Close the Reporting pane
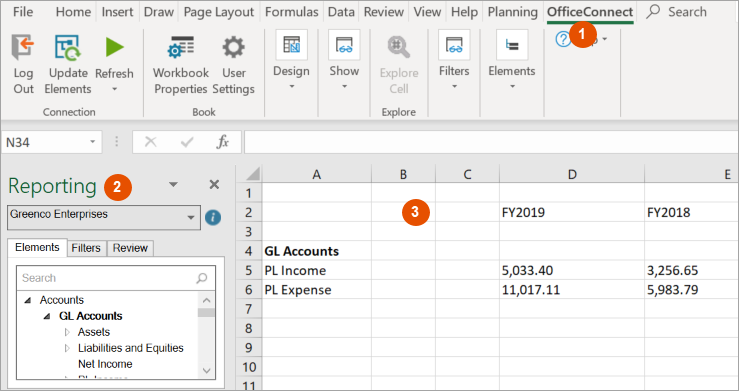The width and height of the screenshot is (739, 391). tap(214, 185)
